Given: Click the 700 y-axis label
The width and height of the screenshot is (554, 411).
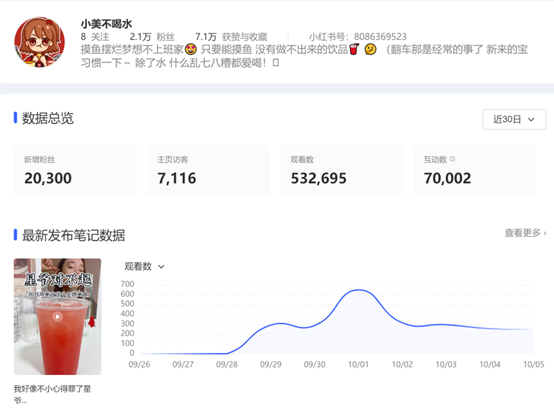Looking at the screenshot, I should (128, 284).
